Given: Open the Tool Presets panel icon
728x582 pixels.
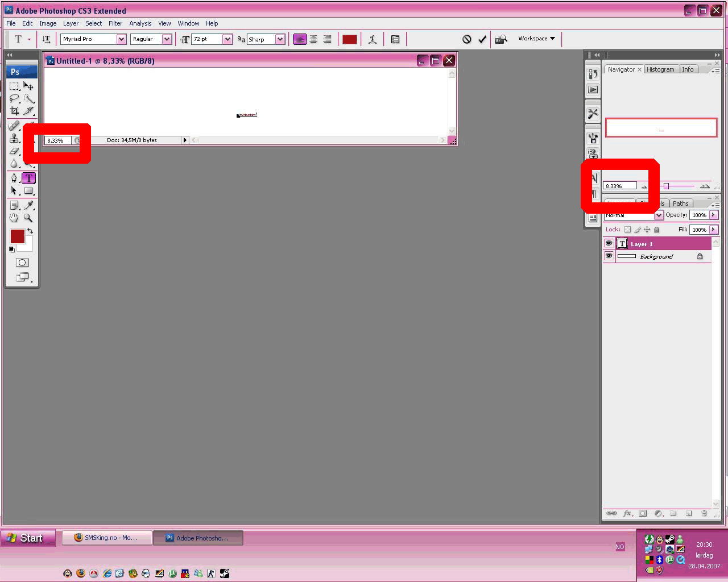Looking at the screenshot, I should pyautogui.click(x=593, y=114).
